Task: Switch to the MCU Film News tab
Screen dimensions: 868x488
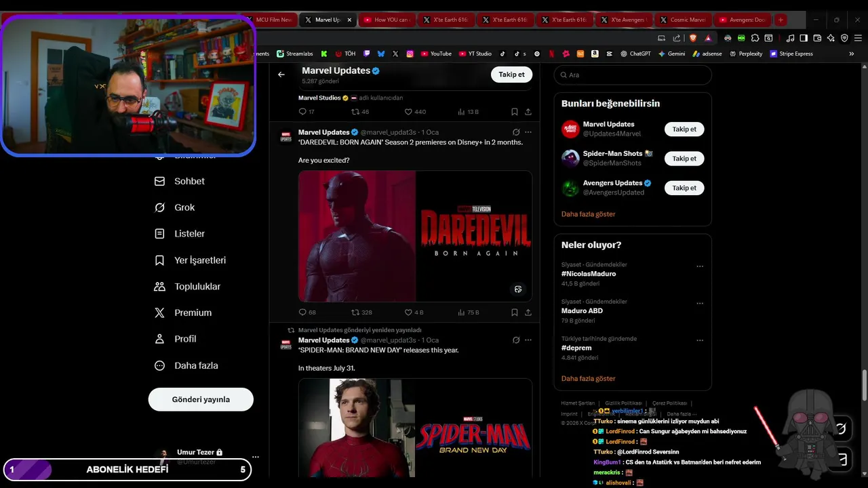Action: 271,20
